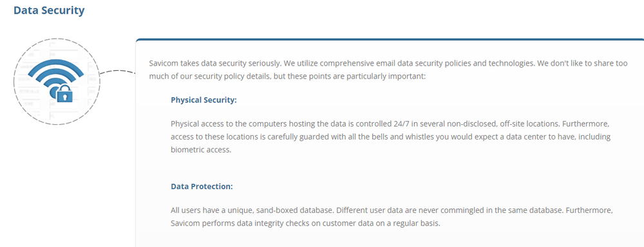Click the dashed connector line beside the circle
Image resolution: width=644 pixels, height=247 pixels.
pos(117,72)
